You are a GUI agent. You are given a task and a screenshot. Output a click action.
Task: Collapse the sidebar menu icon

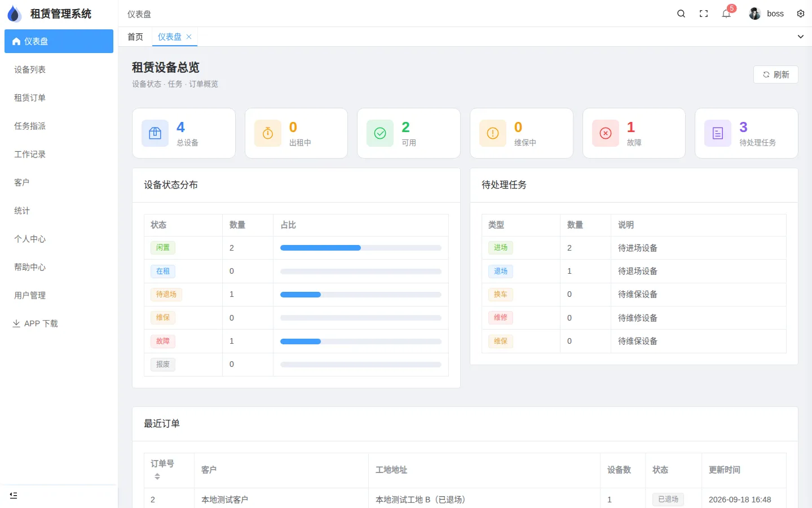tap(14, 495)
